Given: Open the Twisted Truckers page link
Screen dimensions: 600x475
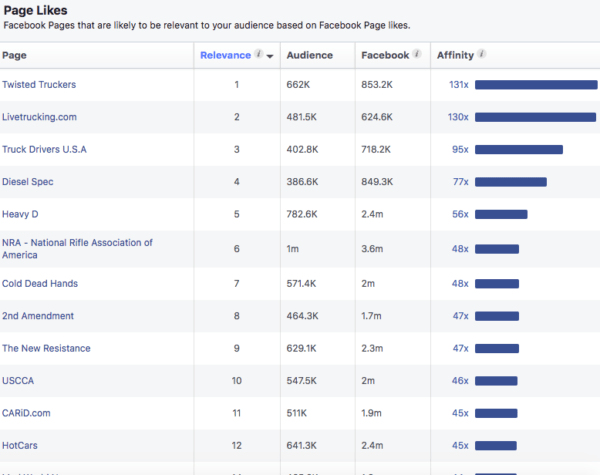Looking at the screenshot, I should tap(39, 85).
